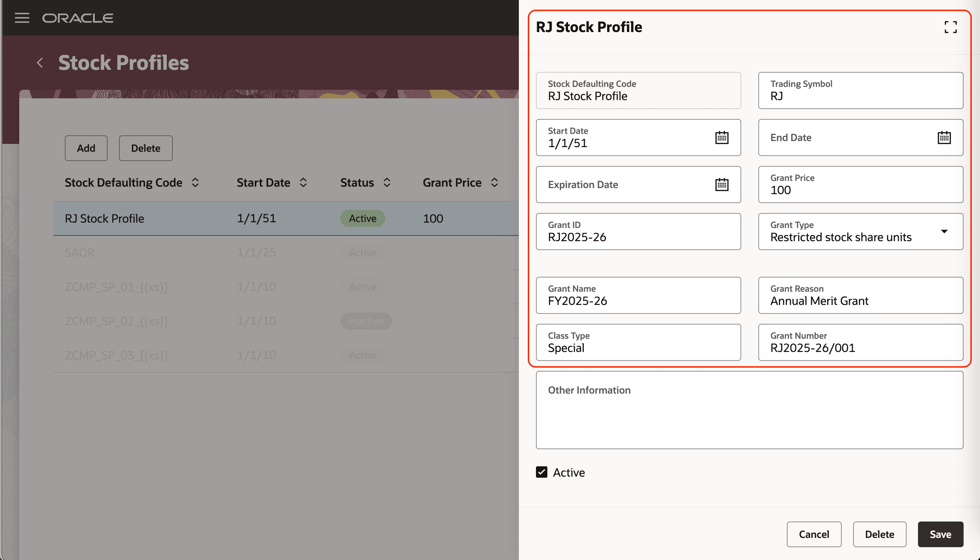The height and width of the screenshot is (560, 980).
Task: Cancel edits to RJ Stock Profile
Action: [x=814, y=534]
